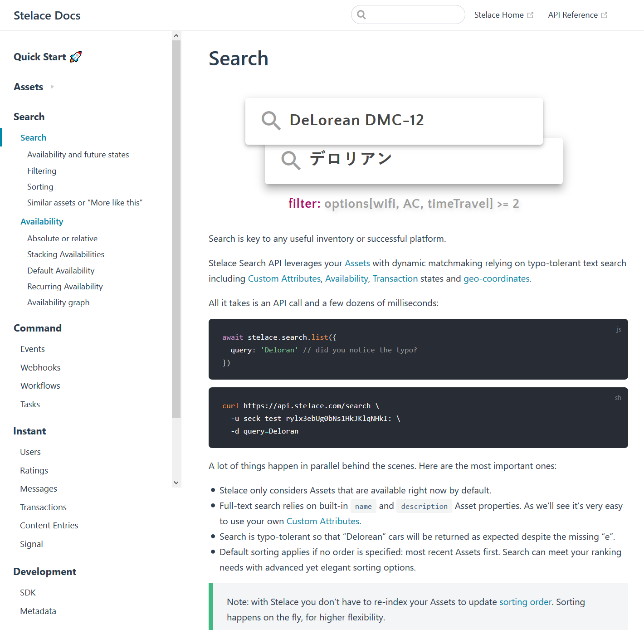Open Users page
This screenshot has width=644, height=644.
pyautogui.click(x=30, y=452)
